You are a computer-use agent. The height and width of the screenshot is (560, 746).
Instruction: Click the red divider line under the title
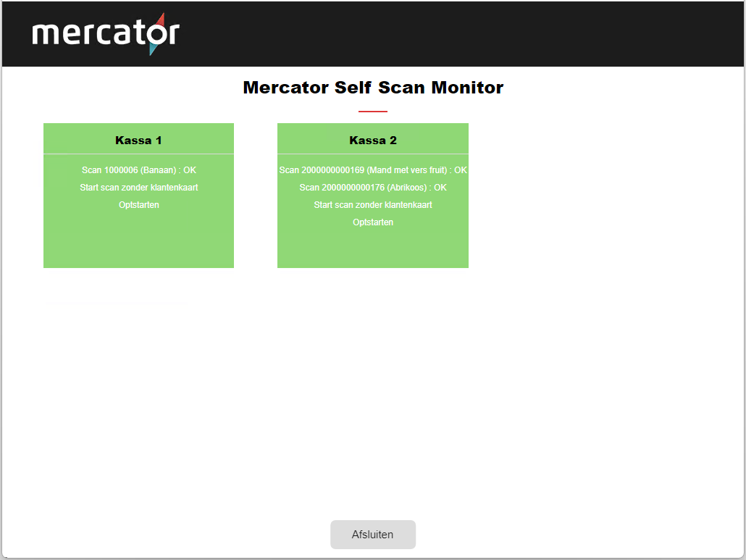point(373,112)
